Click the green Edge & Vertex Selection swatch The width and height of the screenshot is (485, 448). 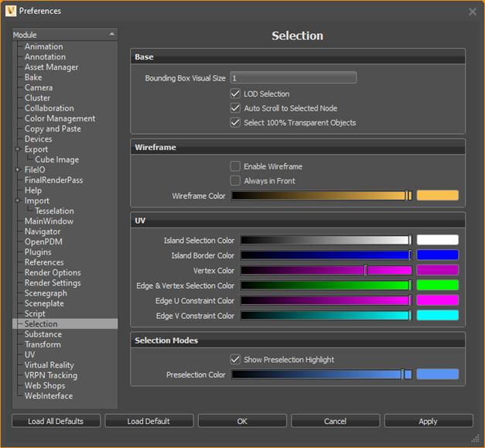437,286
